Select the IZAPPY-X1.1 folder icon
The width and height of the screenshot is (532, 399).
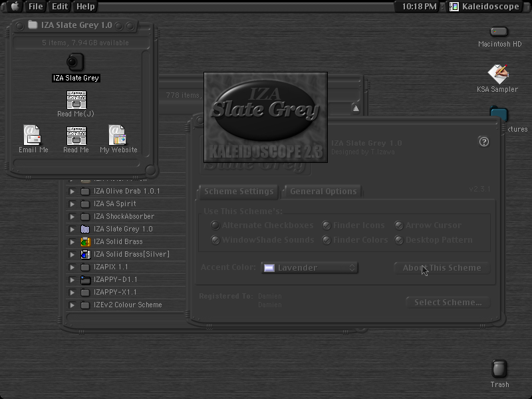pyautogui.click(x=85, y=292)
